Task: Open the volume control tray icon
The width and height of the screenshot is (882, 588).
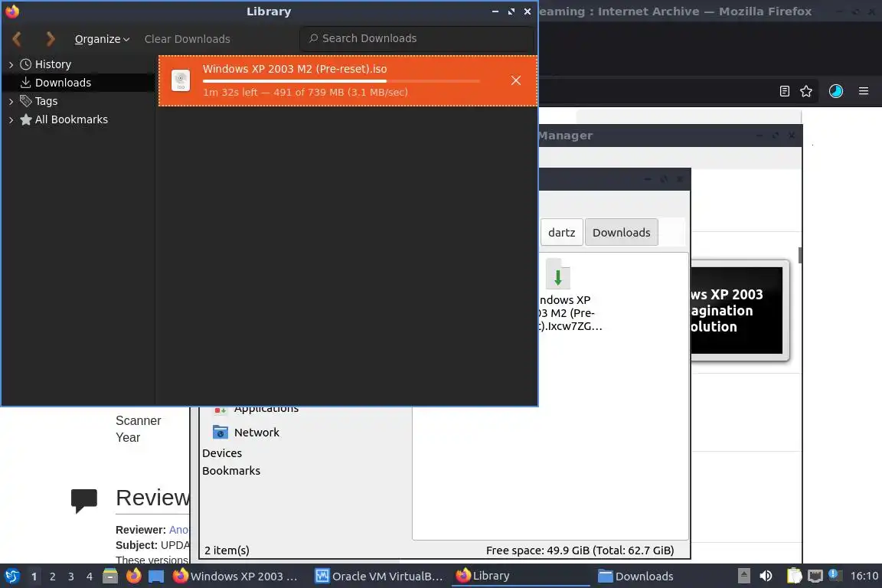Action: (x=766, y=576)
